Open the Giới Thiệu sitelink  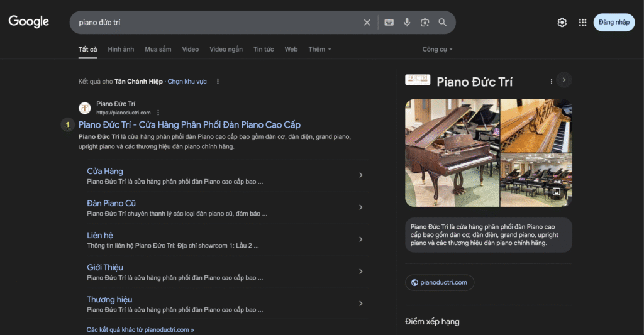pyautogui.click(x=105, y=267)
